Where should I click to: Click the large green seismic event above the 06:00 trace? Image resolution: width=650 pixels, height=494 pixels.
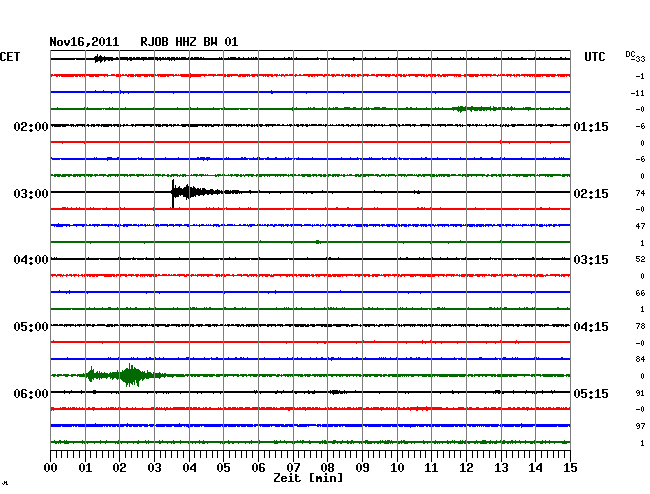pyautogui.click(x=129, y=375)
